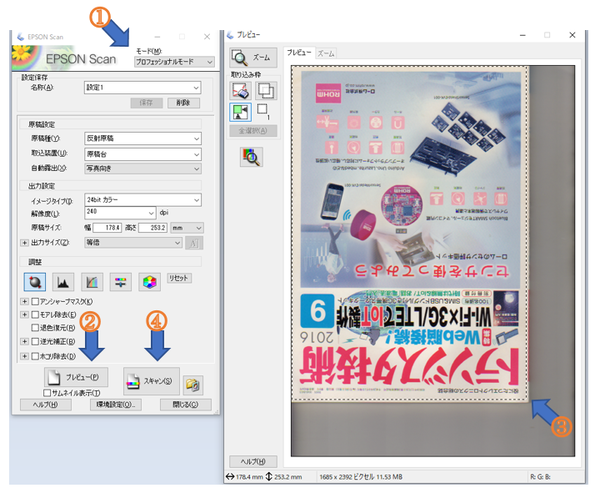
Task: Open the color palette tool
Action: pos(150,282)
